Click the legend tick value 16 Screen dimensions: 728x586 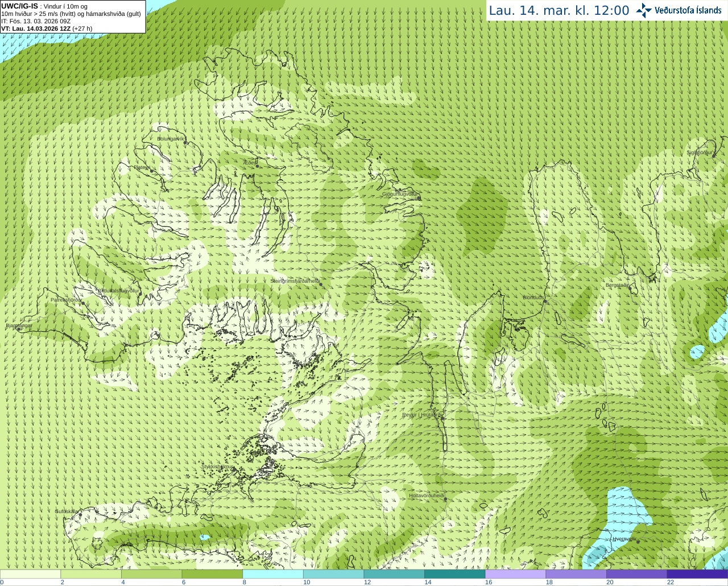pyautogui.click(x=489, y=582)
